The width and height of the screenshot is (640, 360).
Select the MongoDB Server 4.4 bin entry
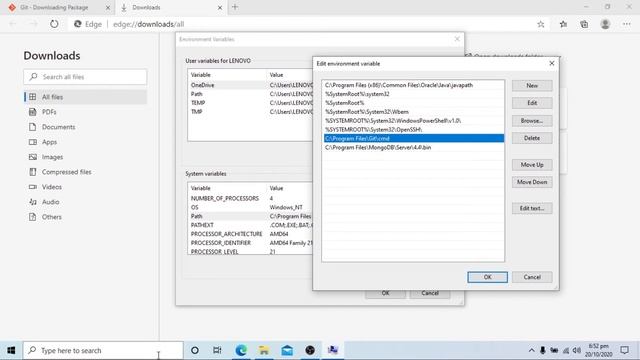coord(413,147)
